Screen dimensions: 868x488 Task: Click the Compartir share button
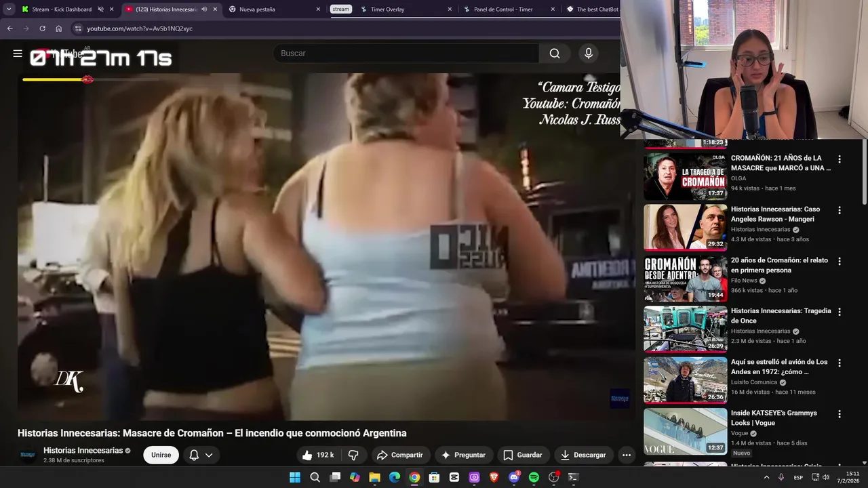pos(400,455)
